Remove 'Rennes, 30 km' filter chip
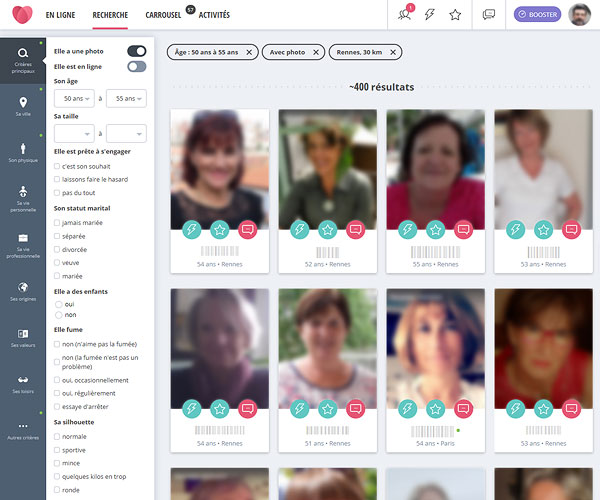 [x=393, y=52]
